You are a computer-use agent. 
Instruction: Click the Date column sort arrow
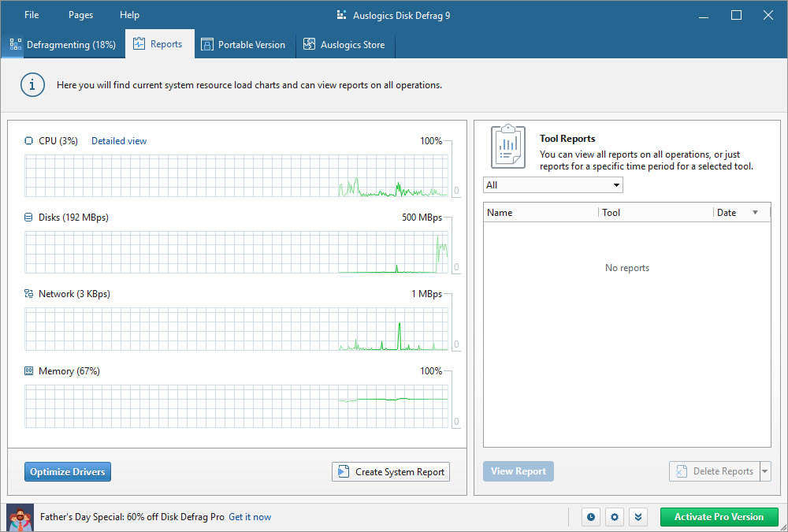pyautogui.click(x=755, y=213)
